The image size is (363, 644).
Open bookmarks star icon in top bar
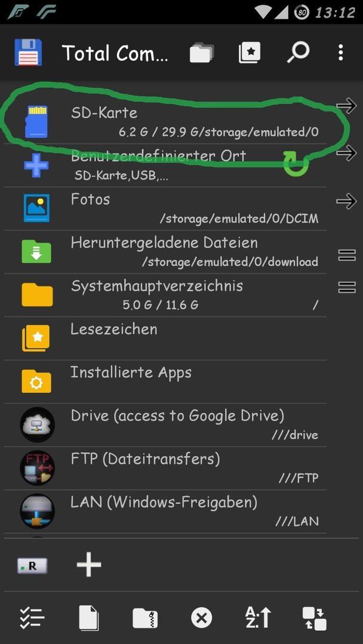[250, 53]
